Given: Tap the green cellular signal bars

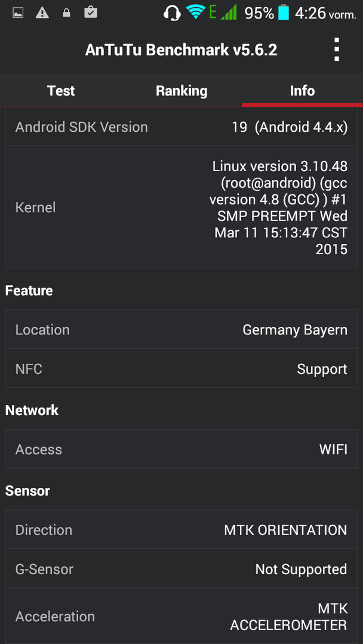Looking at the screenshot, I should pyautogui.click(x=229, y=13).
